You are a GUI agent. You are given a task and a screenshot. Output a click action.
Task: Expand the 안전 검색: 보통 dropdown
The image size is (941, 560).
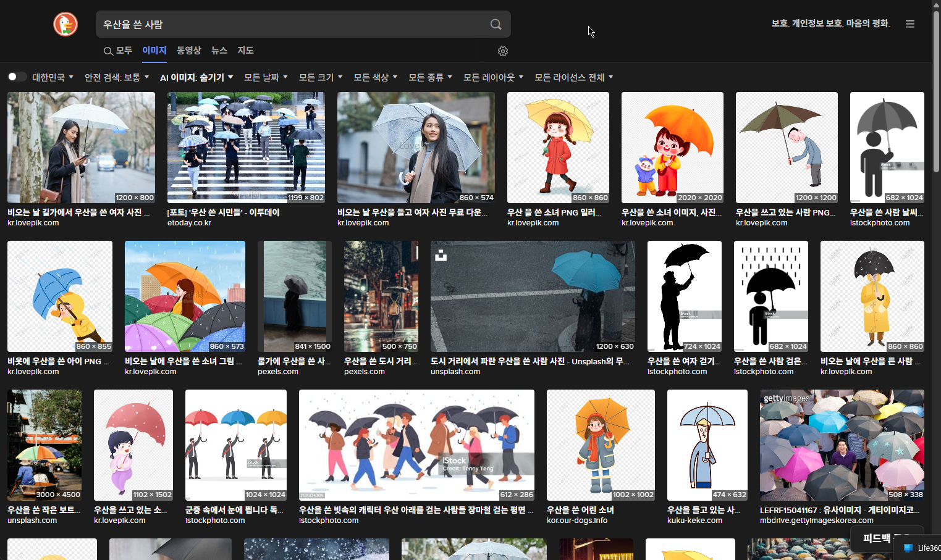click(116, 77)
